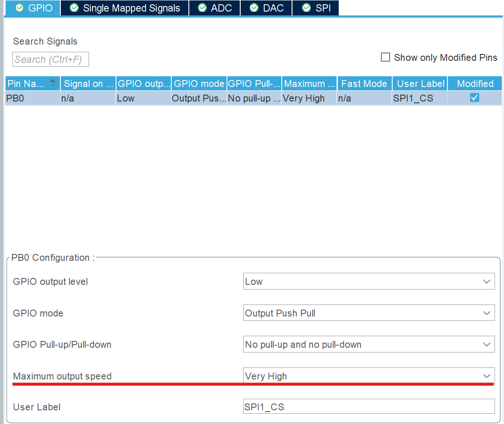Switch to the GPIO tab
This screenshot has height=424, width=504.
[x=33, y=8]
